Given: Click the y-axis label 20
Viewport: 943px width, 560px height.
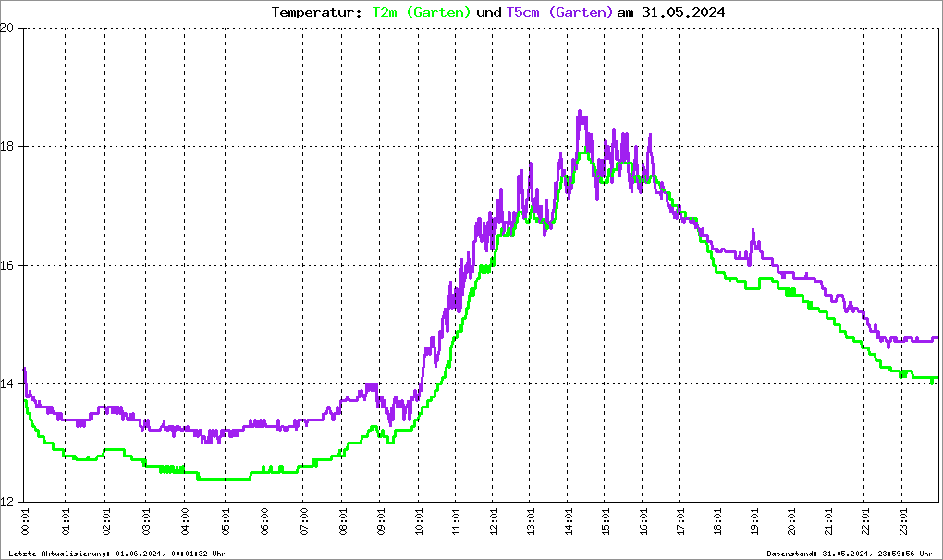Looking at the screenshot, I should [x=6, y=28].
